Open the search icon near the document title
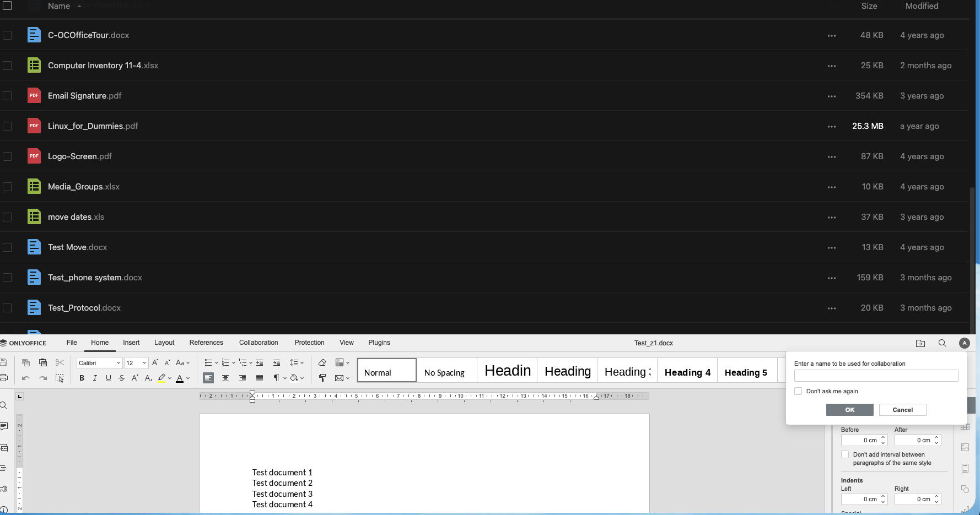980x515 pixels. [x=943, y=343]
